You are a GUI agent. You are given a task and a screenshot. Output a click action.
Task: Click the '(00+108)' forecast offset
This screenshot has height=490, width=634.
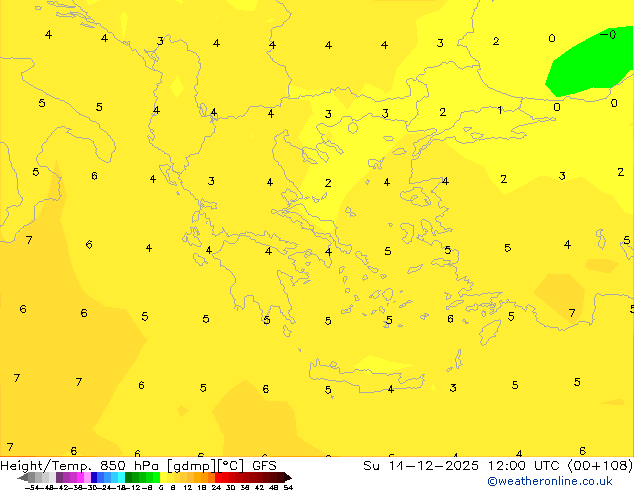click(601, 466)
